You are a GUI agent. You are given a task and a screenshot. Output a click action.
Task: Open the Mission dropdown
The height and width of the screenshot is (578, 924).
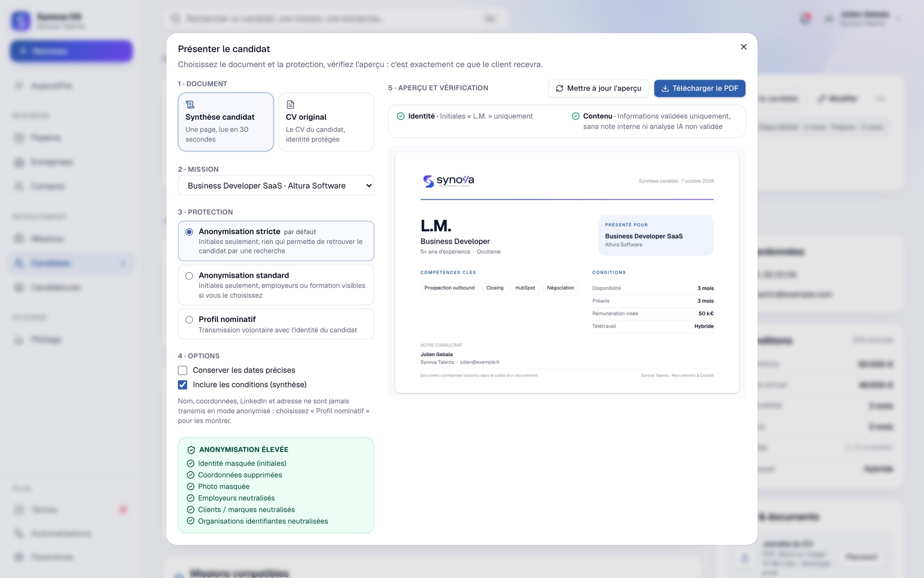[276, 185]
